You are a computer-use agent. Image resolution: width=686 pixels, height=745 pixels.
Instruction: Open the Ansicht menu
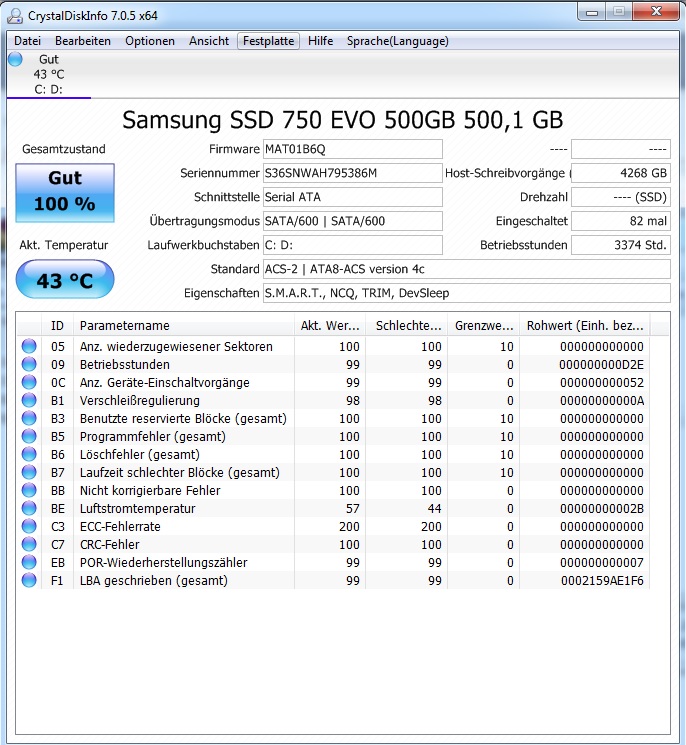[209, 41]
